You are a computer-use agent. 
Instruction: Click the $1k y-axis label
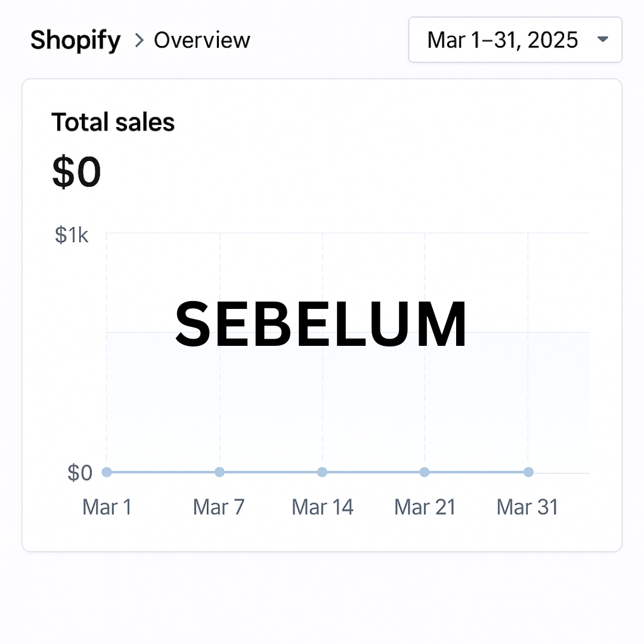point(72,235)
